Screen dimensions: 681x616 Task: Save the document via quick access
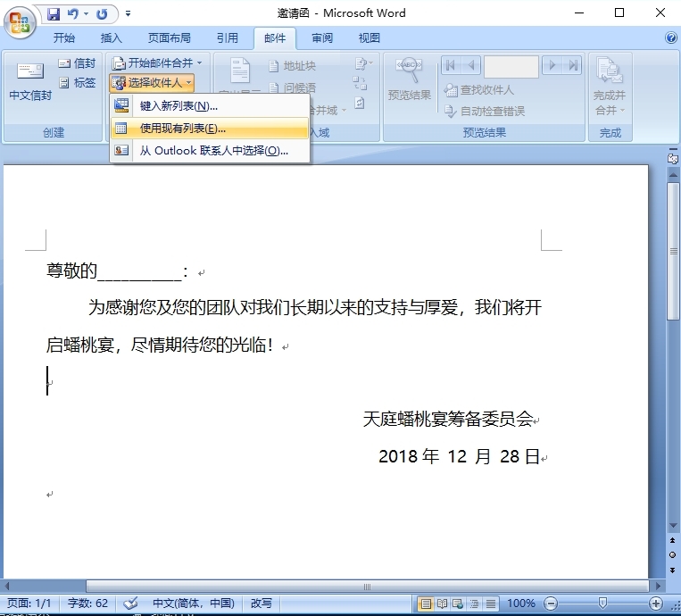(54, 14)
